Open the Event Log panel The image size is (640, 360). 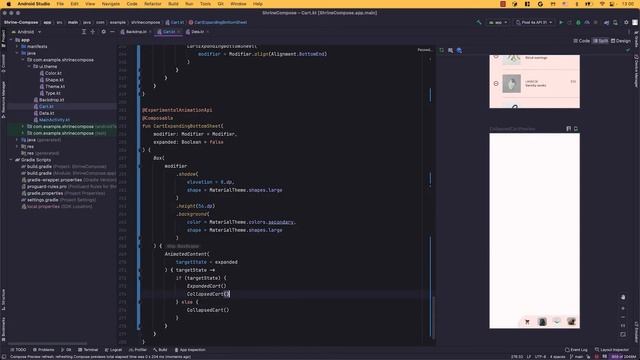tap(576, 350)
